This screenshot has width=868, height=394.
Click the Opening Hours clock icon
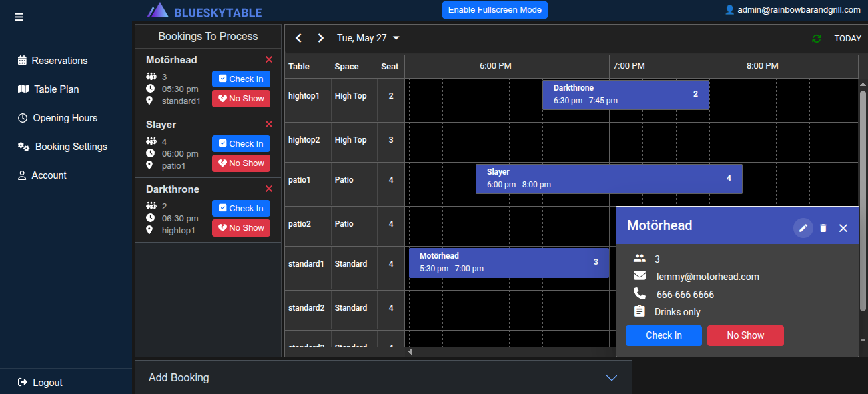pyautogui.click(x=23, y=118)
